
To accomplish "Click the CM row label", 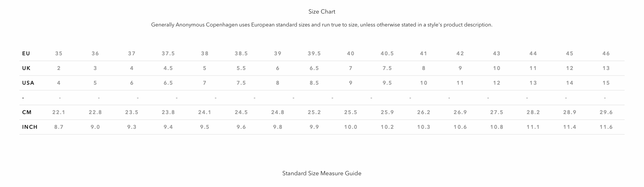I will coord(27,112).
